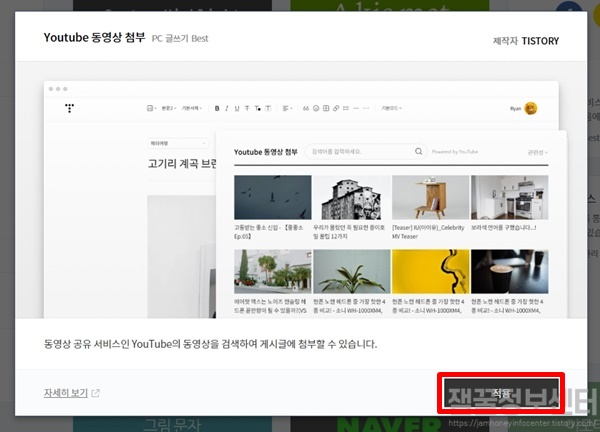The image size is (600, 432).
Task: Click the 적용 apply button
Action: coord(501,393)
